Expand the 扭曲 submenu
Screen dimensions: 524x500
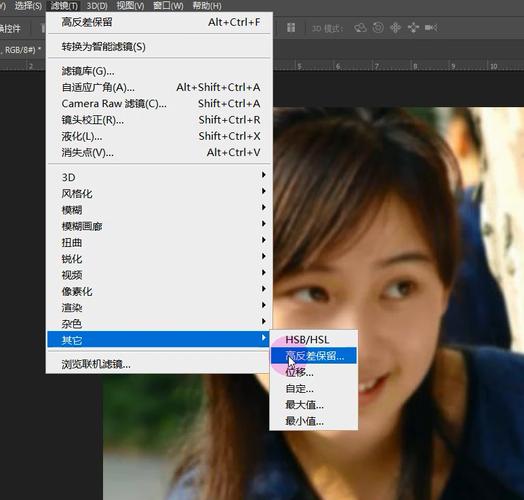[x=159, y=242]
